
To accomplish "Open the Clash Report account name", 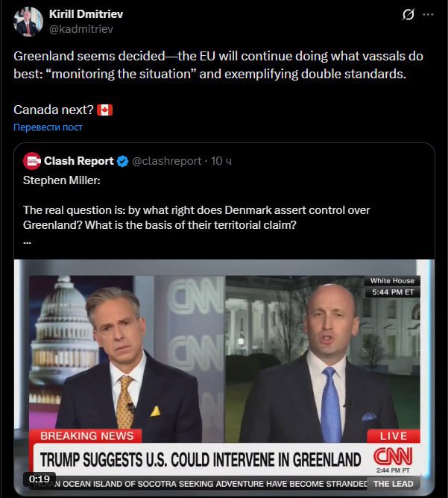I will coord(79,161).
